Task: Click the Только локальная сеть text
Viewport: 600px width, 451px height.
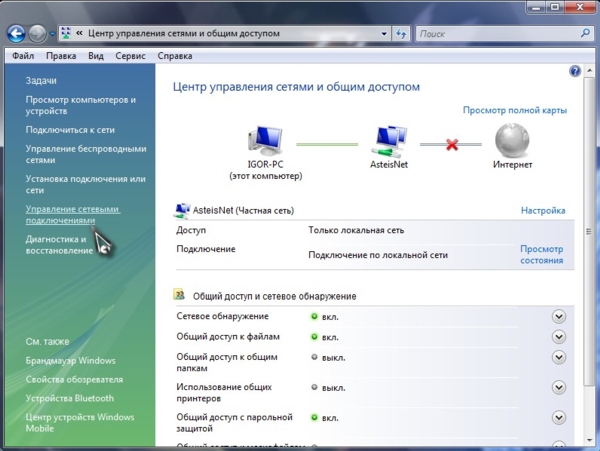Action: (356, 230)
